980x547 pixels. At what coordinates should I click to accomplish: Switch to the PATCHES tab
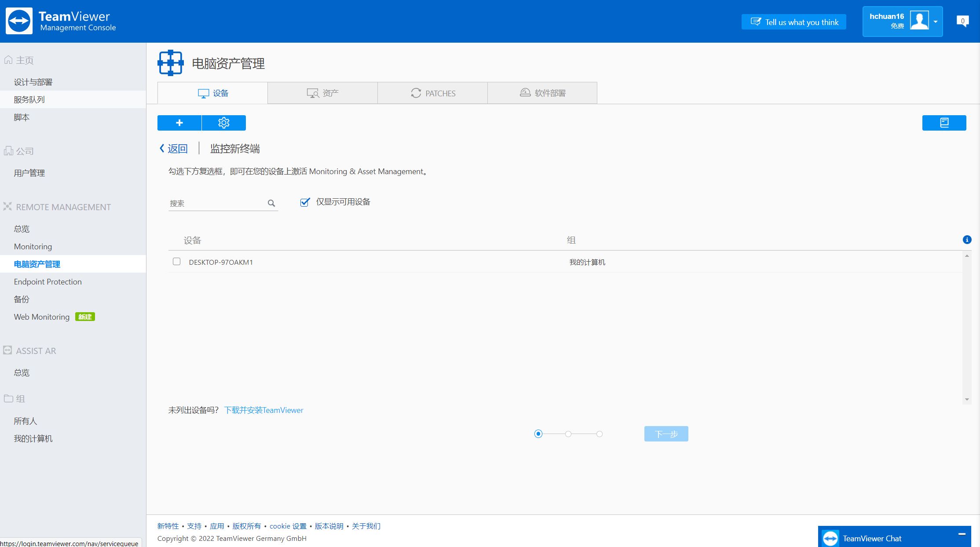[x=432, y=93]
